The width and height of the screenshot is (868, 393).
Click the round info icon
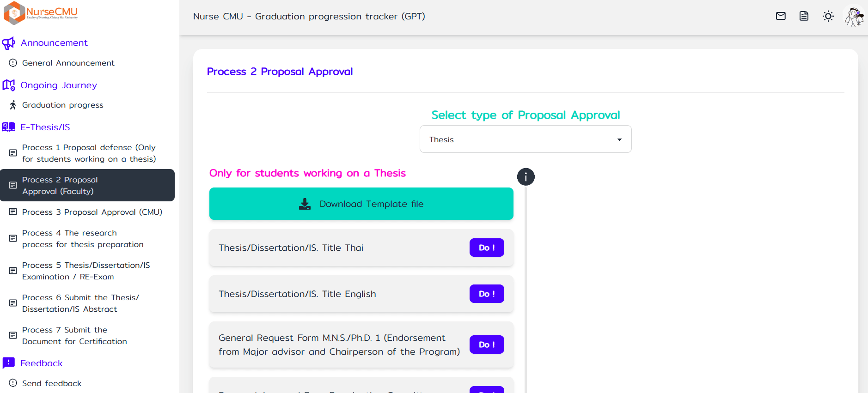pos(526,177)
